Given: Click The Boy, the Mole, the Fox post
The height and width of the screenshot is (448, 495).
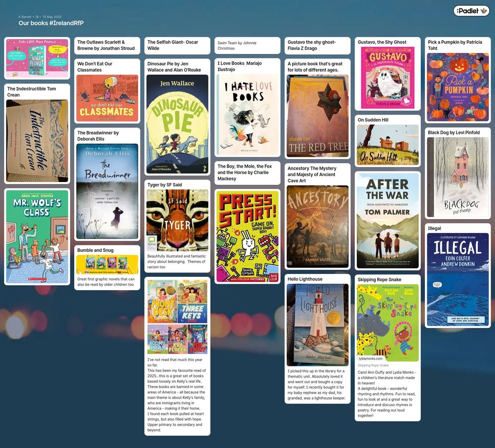Looking at the screenshot, I should tap(247, 173).
